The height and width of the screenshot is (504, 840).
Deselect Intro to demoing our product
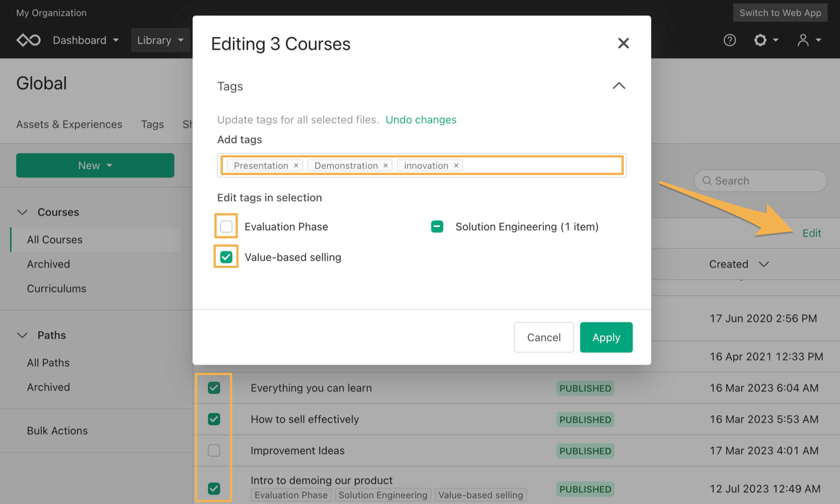tap(214, 489)
